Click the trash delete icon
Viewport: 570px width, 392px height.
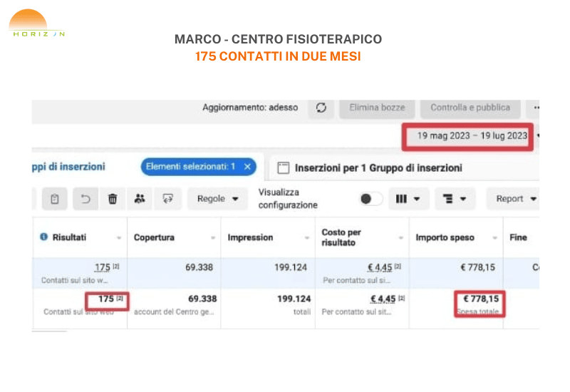pyautogui.click(x=113, y=199)
